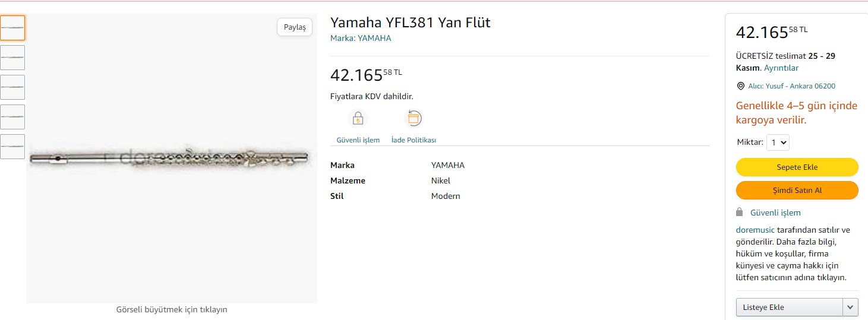Viewport: 868px width, 320px height.
Task: Select the first flute thumbnail
Action: 12,28
